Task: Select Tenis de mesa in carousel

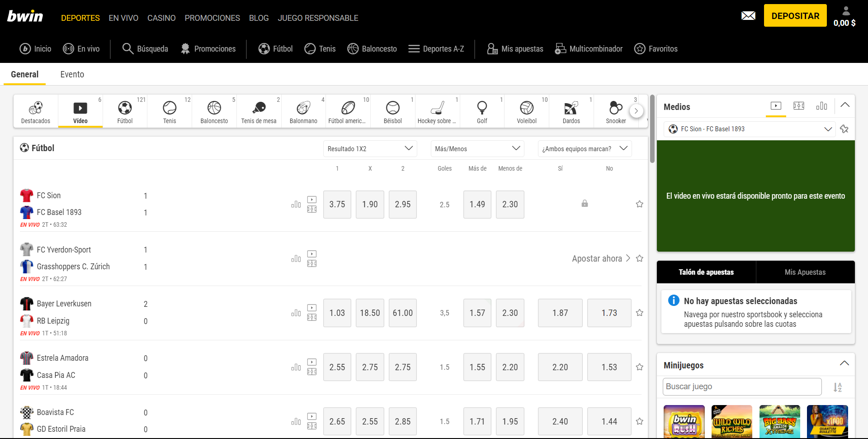Action: point(259,111)
